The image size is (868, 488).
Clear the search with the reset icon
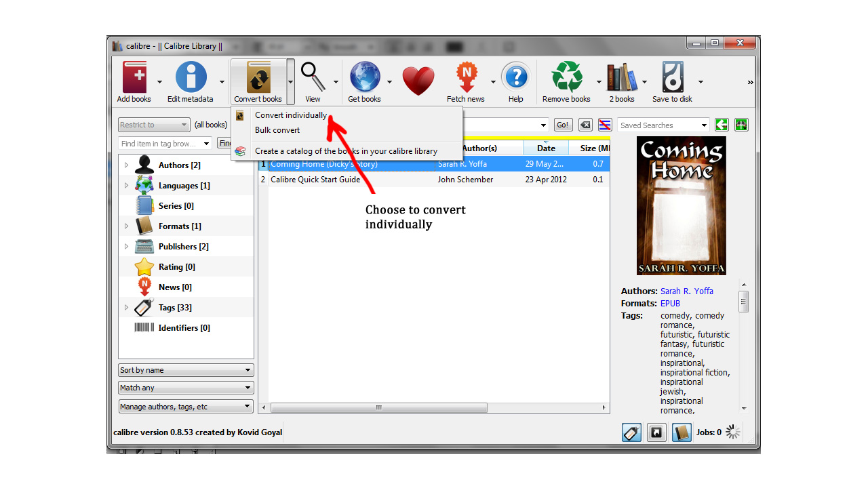pos(585,125)
